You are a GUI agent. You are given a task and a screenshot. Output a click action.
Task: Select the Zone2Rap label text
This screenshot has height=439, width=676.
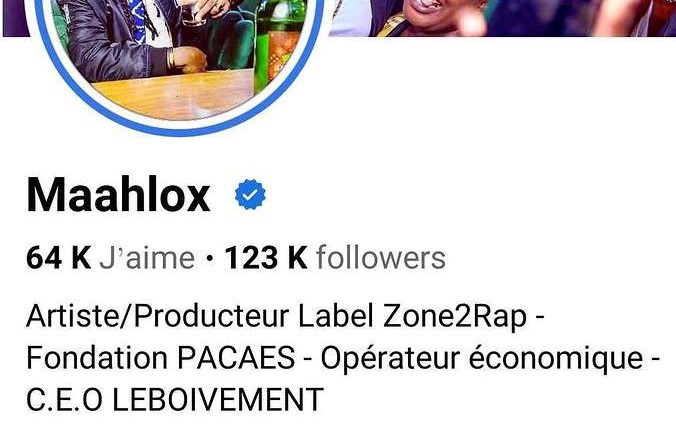click(x=455, y=316)
